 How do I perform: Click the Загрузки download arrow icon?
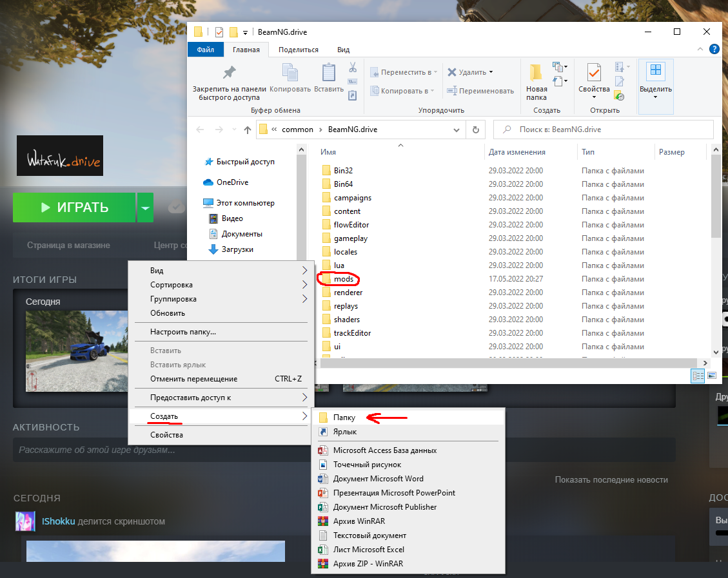[x=213, y=249]
